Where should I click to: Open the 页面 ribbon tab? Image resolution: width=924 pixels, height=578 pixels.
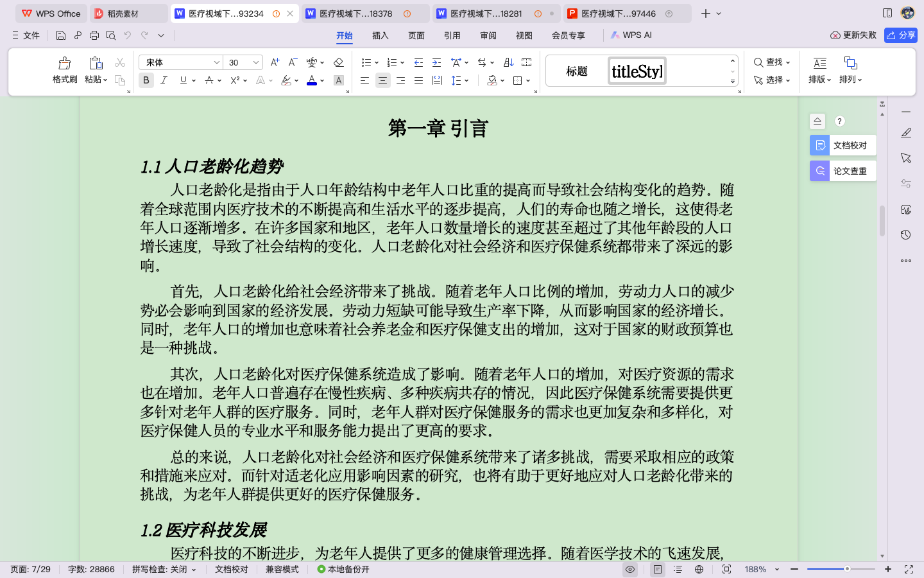pyautogui.click(x=416, y=35)
